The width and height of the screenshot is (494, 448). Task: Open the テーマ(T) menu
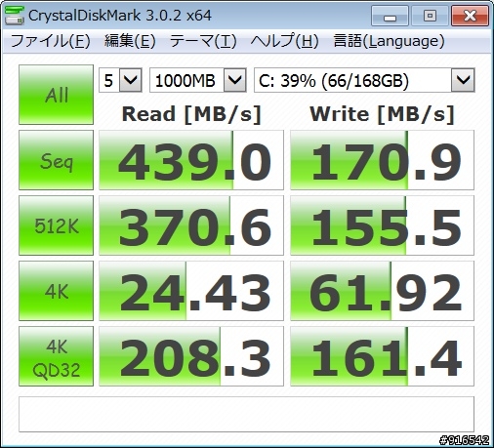(x=203, y=41)
